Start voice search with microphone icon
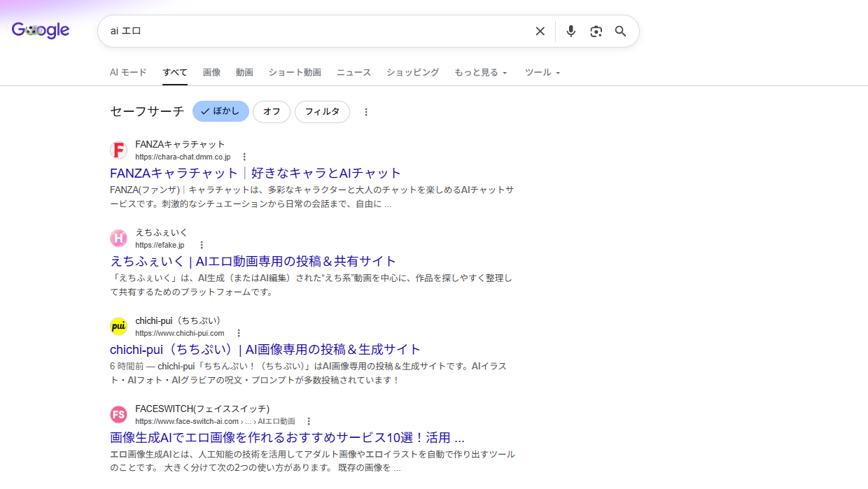Screen dimensions: 868x489 point(571,31)
